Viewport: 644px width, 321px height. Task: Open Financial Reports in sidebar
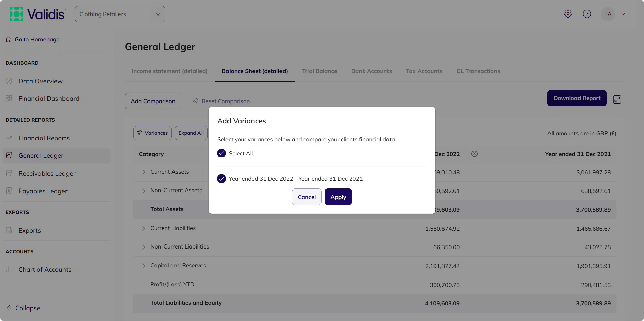coord(44,138)
